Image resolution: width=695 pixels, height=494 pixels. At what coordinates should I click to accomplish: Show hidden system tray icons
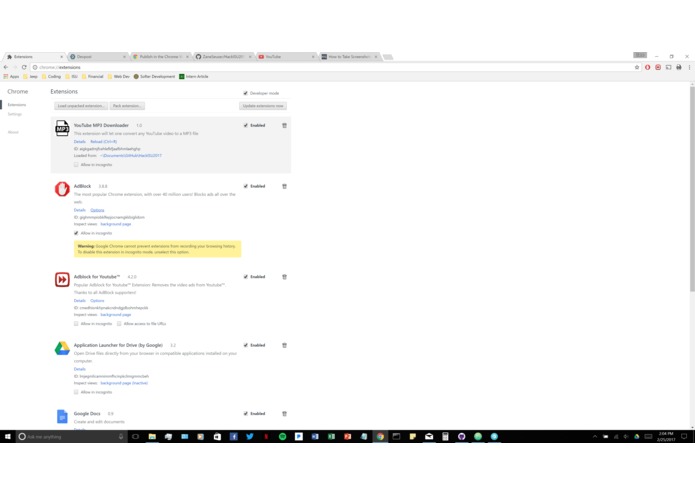coord(595,436)
